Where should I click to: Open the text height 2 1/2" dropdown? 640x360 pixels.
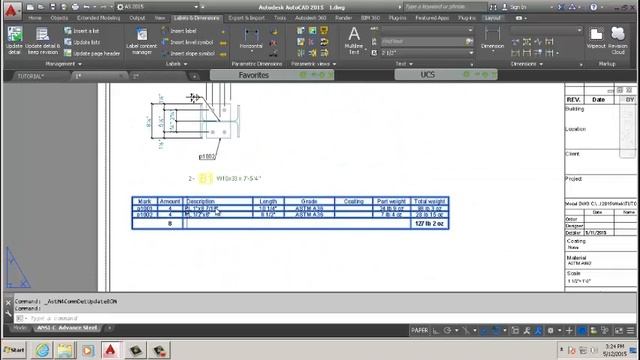pyautogui.click(x=427, y=53)
